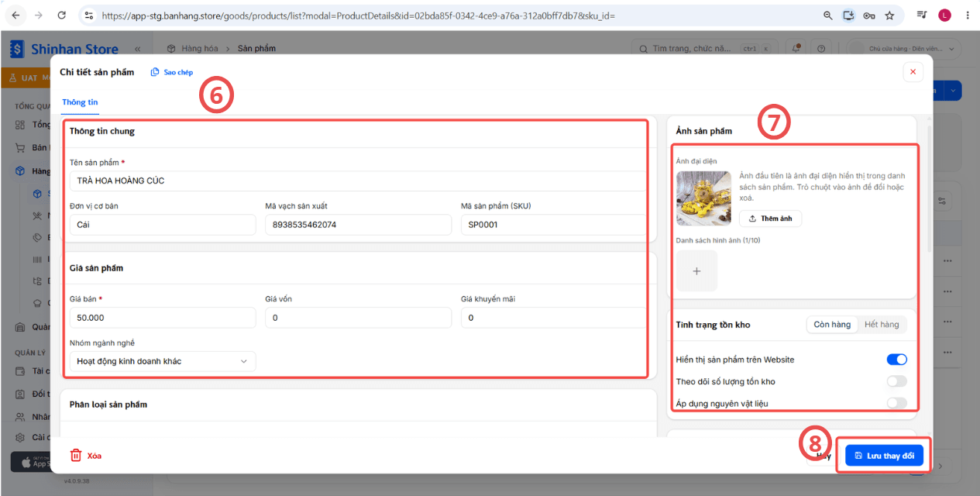This screenshot has height=496, width=980.
Task: Click the Sao chép copy icon
Action: point(155,72)
